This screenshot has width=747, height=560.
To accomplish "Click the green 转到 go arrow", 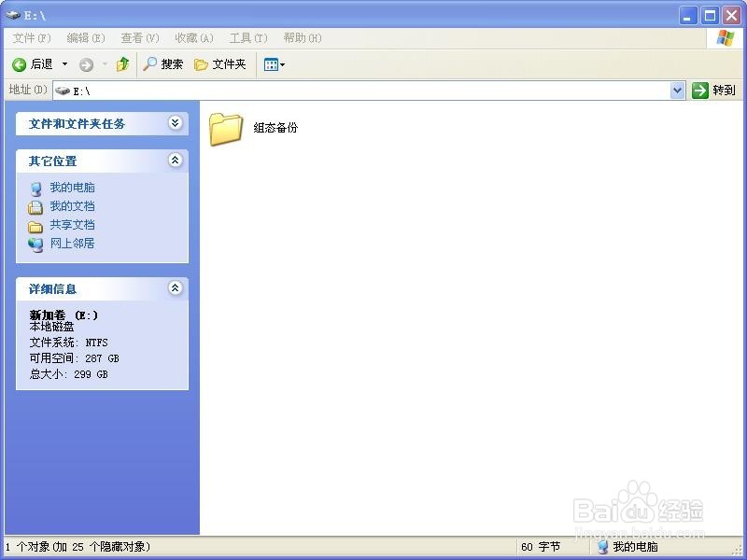I will [x=699, y=90].
